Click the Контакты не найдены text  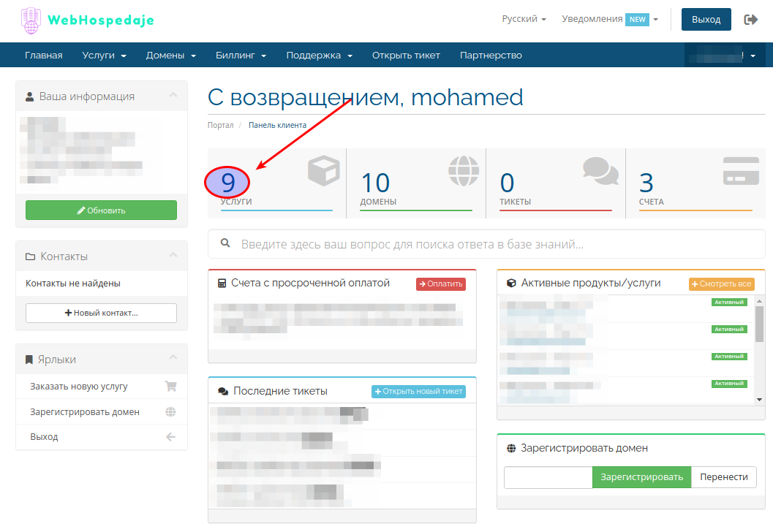[73, 284]
